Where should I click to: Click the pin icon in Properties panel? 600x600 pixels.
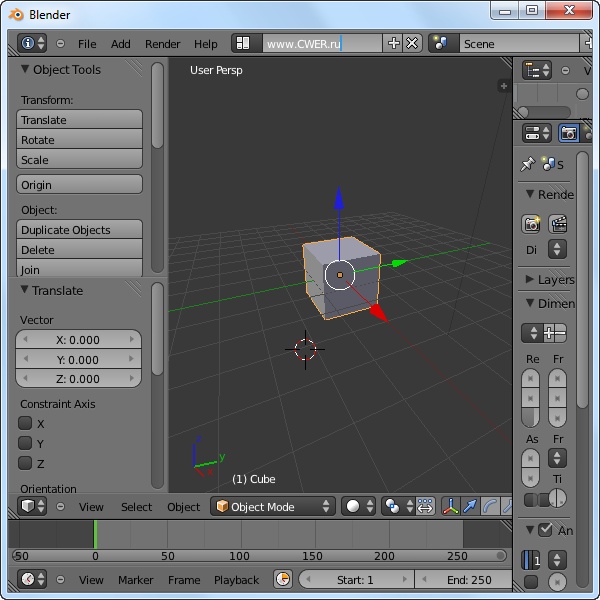528,164
